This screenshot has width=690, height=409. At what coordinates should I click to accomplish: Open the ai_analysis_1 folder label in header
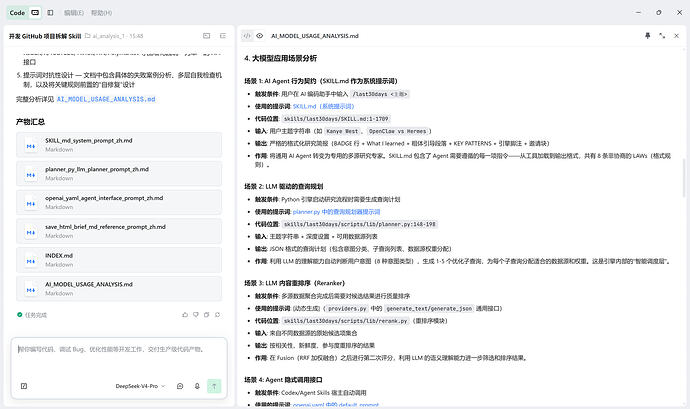click(x=114, y=36)
